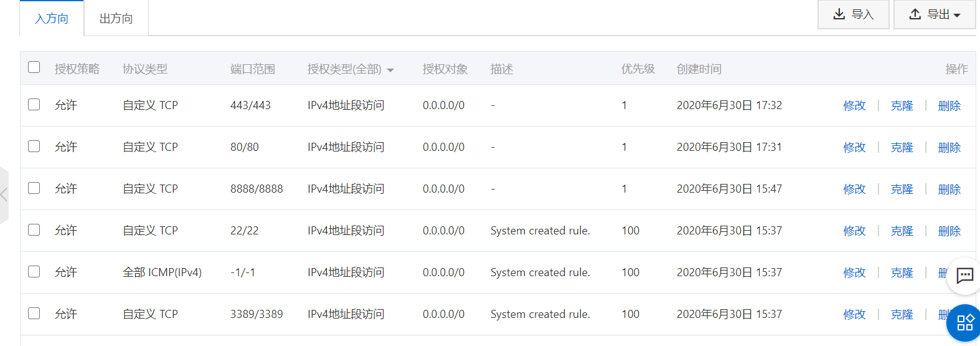Toggle the select-all checkbox in header
This screenshot has height=346, width=980.
pos(34,67)
